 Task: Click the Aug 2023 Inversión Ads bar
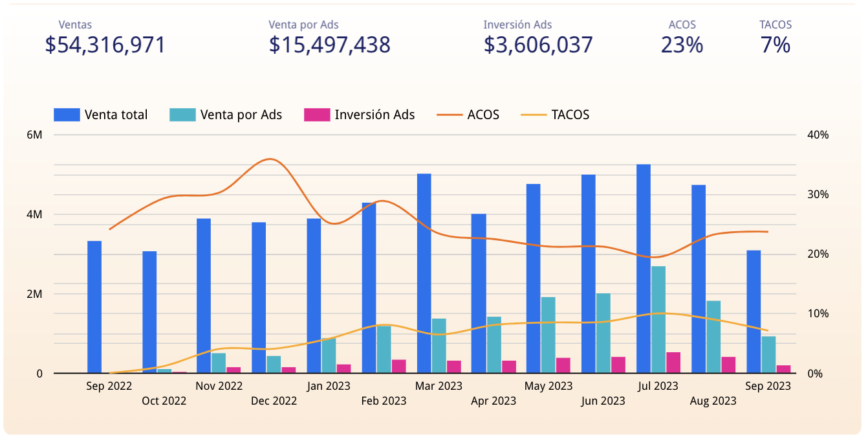coord(728,365)
